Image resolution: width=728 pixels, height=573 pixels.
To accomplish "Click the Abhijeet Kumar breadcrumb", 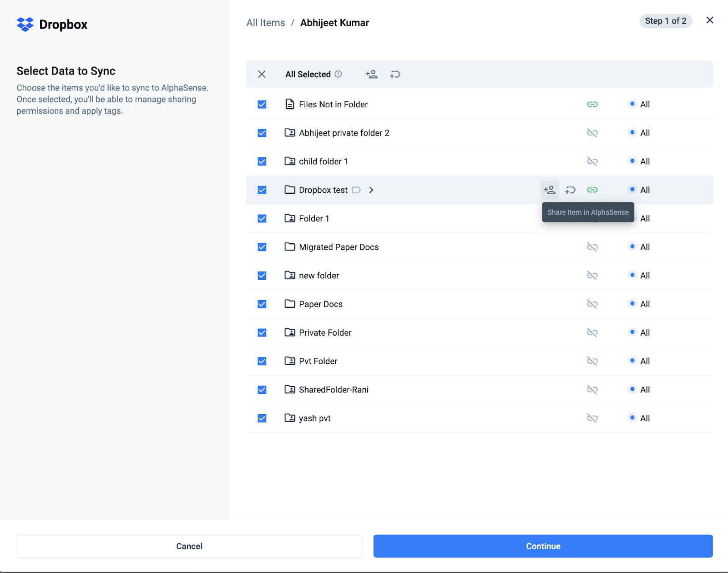I will tap(334, 23).
